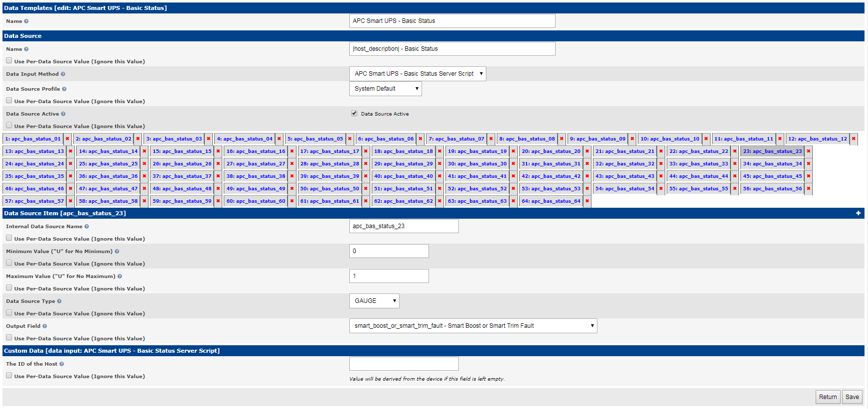868x409 pixels.
Task: Delete data source item apc_bas_status_12
Action: pos(854,139)
